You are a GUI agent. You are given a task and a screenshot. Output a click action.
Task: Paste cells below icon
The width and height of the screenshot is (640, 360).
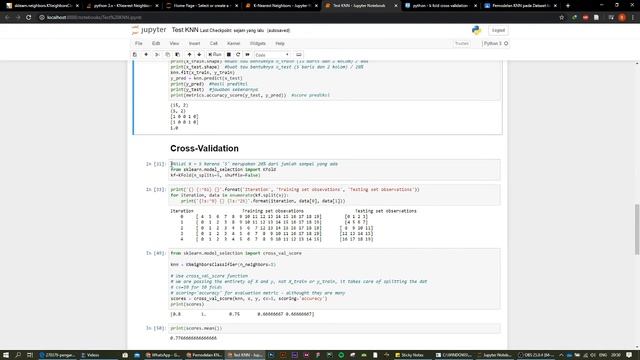point(178,55)
